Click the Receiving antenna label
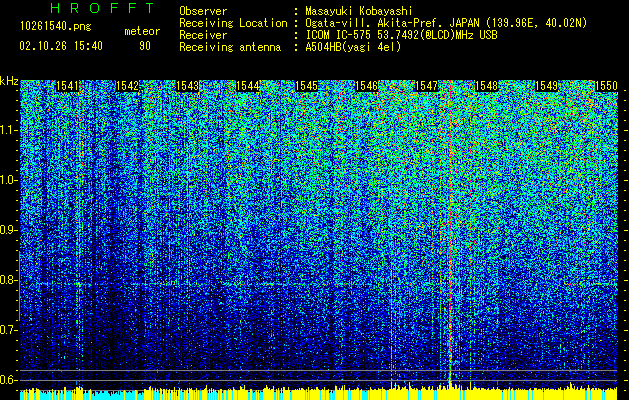629x400 pixels. click(x=230, y=47)
